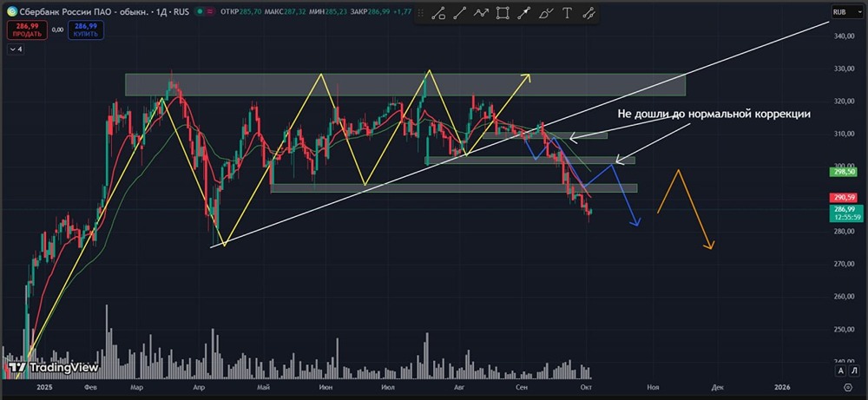Click the Дек label on time axis
The width and height of the screenshot is (868, 400).
pos(718,387)
